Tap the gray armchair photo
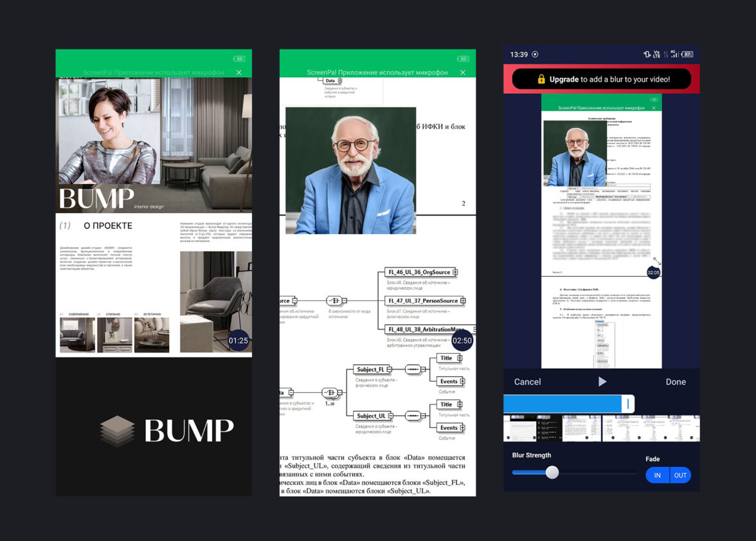Screen dimensions: 756x541 click(215, 302)
